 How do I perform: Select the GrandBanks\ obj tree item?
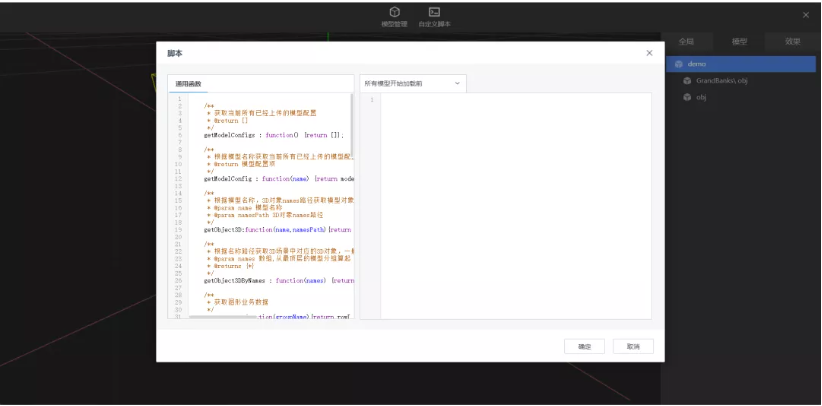click(722, 80)
